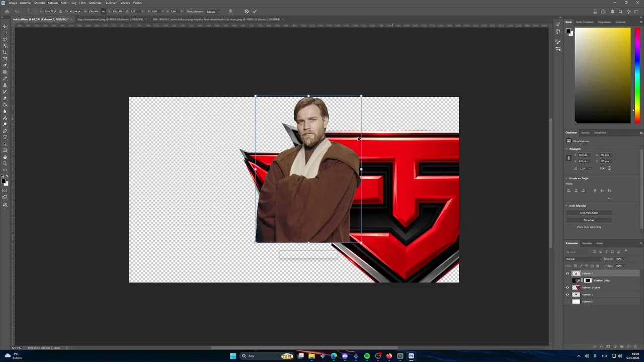Select the Zoom tool
This screenshot has height=362, width=644.
[5, 163]
